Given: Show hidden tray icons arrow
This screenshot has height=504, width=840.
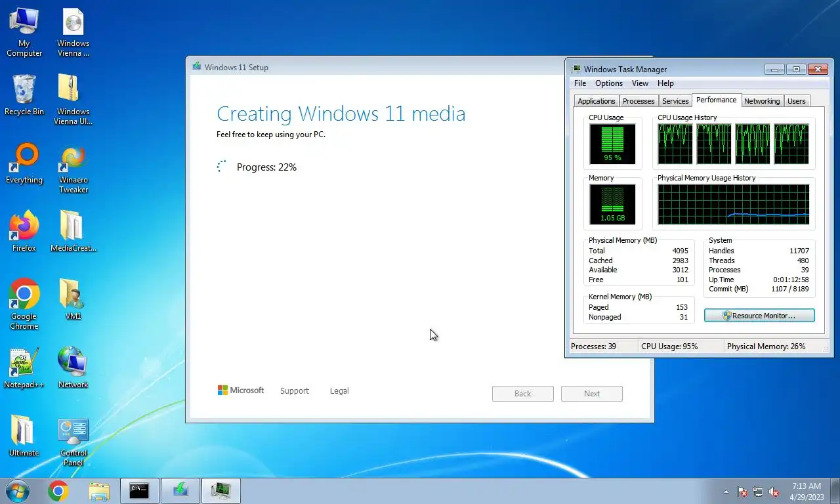Looking at the screenshot, I should pyautogui.click(x=726, y=492).
